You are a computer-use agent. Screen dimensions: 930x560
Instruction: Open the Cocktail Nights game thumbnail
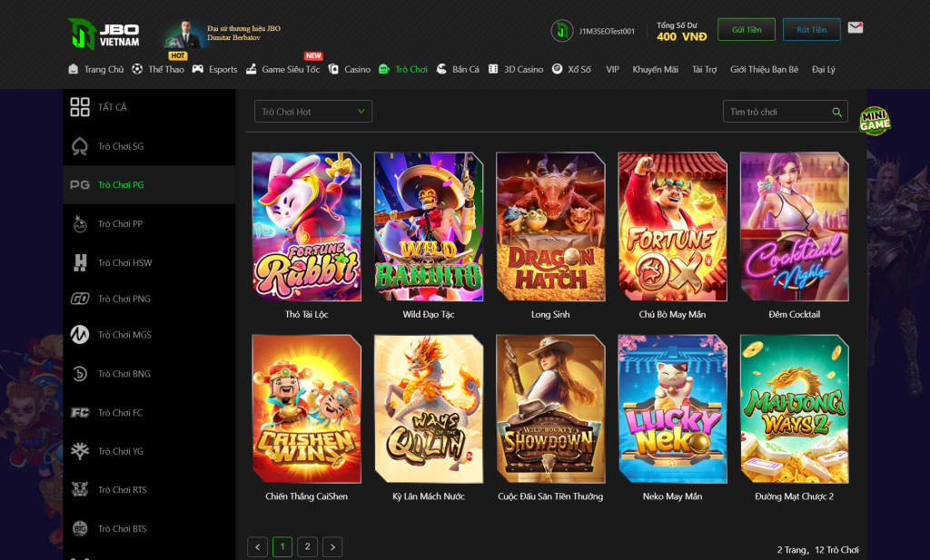click(x=794, y=226)
